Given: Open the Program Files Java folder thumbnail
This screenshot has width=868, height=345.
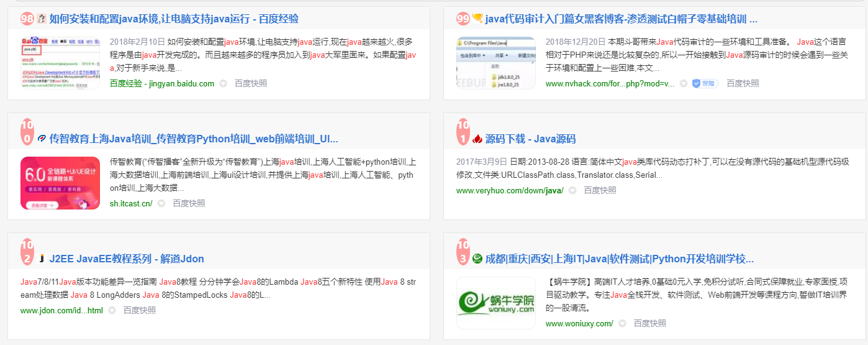Looking at the screenshot, I should [495, 63].
